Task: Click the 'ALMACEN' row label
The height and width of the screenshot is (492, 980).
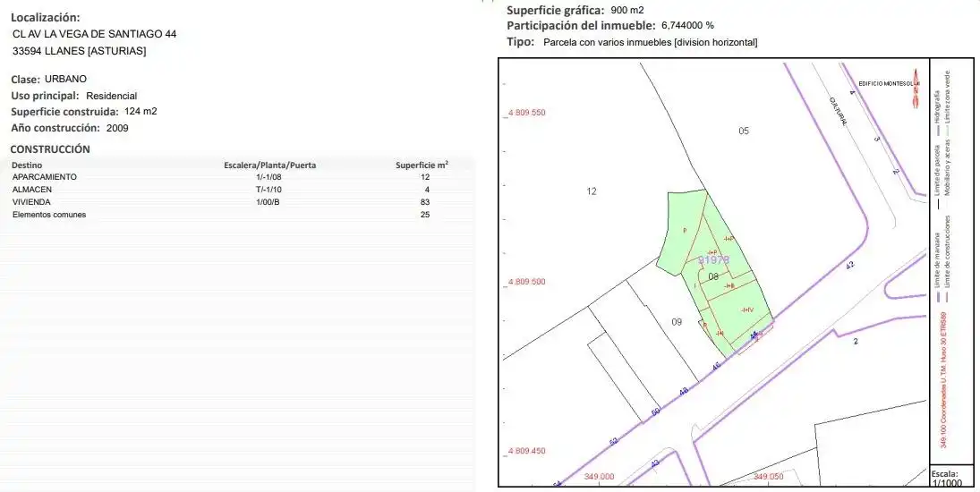Action: coord(32,190)
